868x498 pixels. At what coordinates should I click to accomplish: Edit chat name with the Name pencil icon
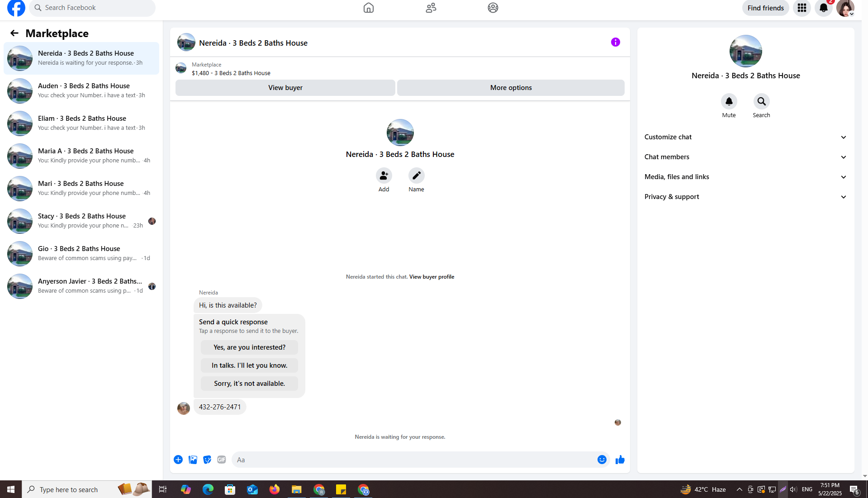(x=417, y=175)
